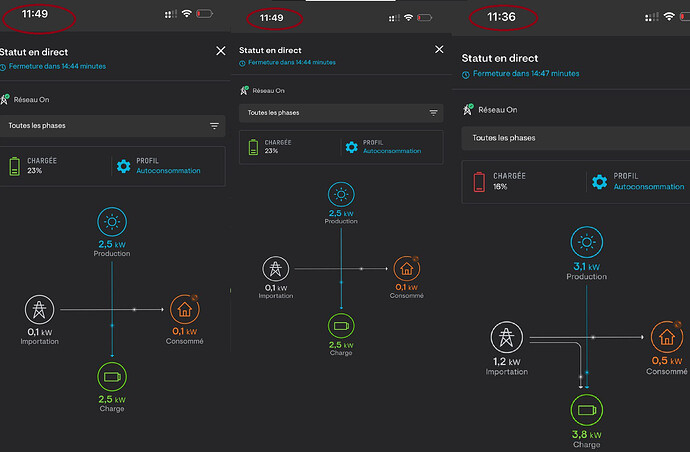The image size is (690, 452).
Task: Click the solar Production icon in left screen
Action: coord(112,222)
